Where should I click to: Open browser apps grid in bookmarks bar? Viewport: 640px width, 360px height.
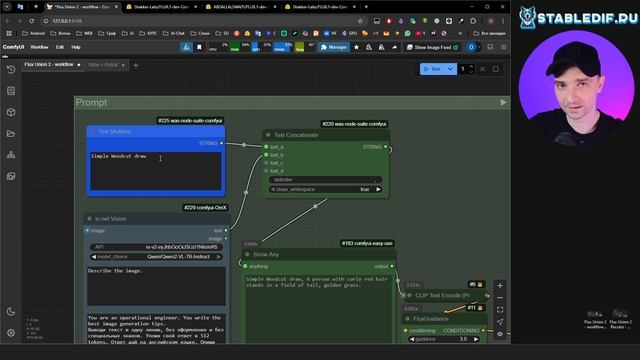(9, 33)
